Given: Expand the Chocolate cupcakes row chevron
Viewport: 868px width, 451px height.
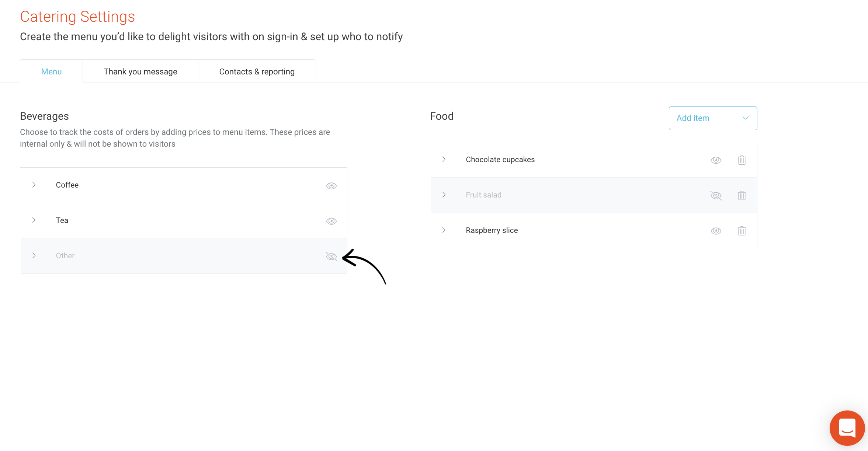Looking at the screenshot, I should (444, 159).
